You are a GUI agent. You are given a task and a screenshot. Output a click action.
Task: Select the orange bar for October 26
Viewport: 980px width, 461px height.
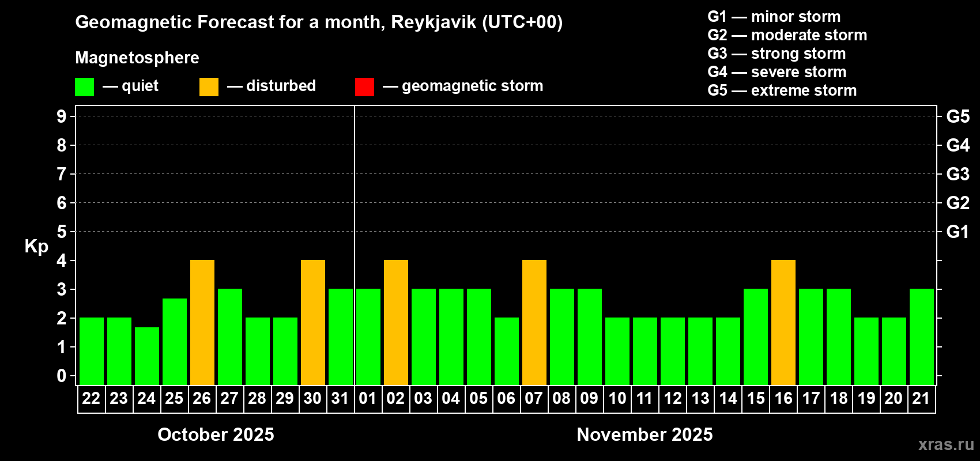pyautogui.click(x=202, y=323)
